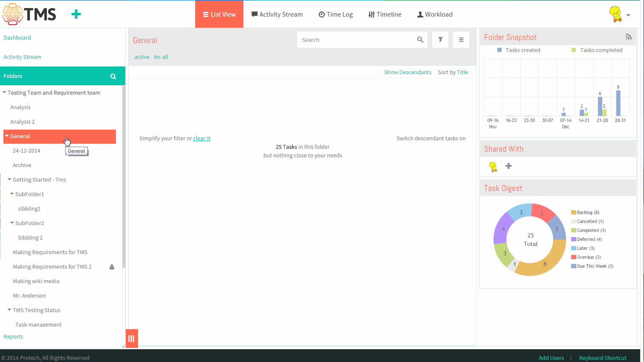The height and width of the screenshot is (362, 644).
Task: Select the Analysis folder
Action: (x=20, y=107)
